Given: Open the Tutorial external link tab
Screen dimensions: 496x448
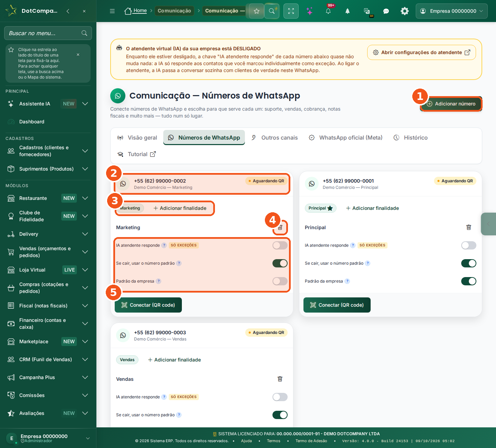Looking at the screenshot, I should 137,154.
